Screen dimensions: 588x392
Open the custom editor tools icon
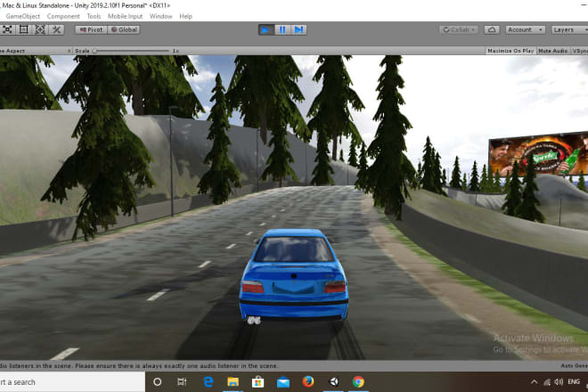(56, 29)
